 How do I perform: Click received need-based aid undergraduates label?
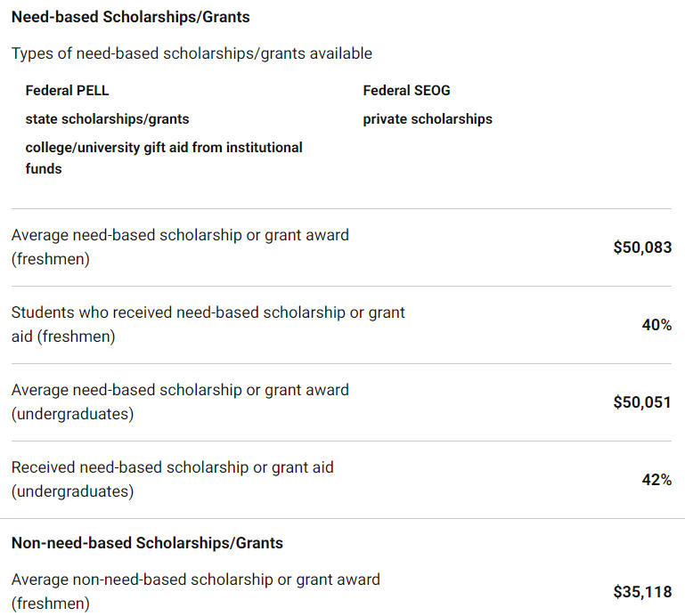(x=173, y=479)
